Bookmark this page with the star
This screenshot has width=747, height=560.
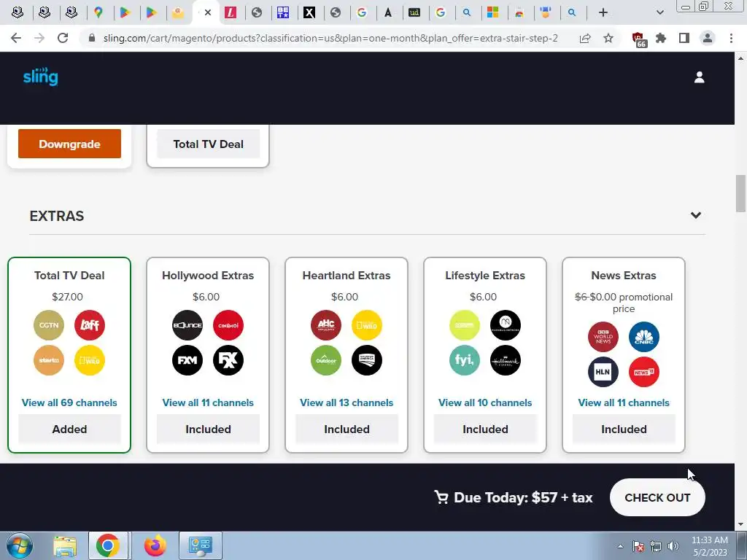point(608,38)
